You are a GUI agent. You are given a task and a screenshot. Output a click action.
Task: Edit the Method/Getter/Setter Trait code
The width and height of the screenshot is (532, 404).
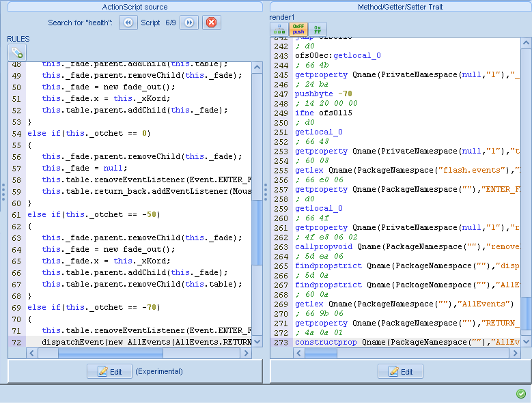coord(400,371)
